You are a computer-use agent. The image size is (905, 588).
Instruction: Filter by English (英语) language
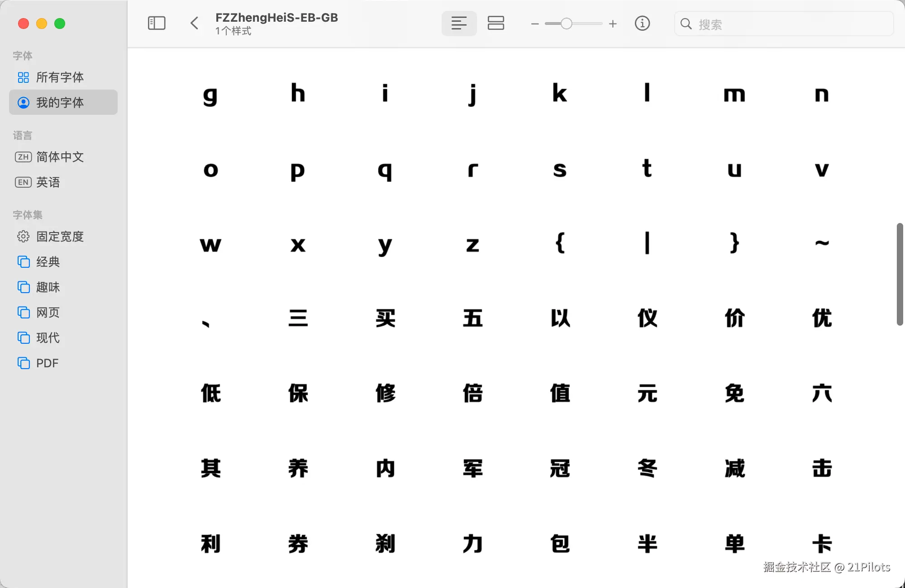(x=48, y=182)
